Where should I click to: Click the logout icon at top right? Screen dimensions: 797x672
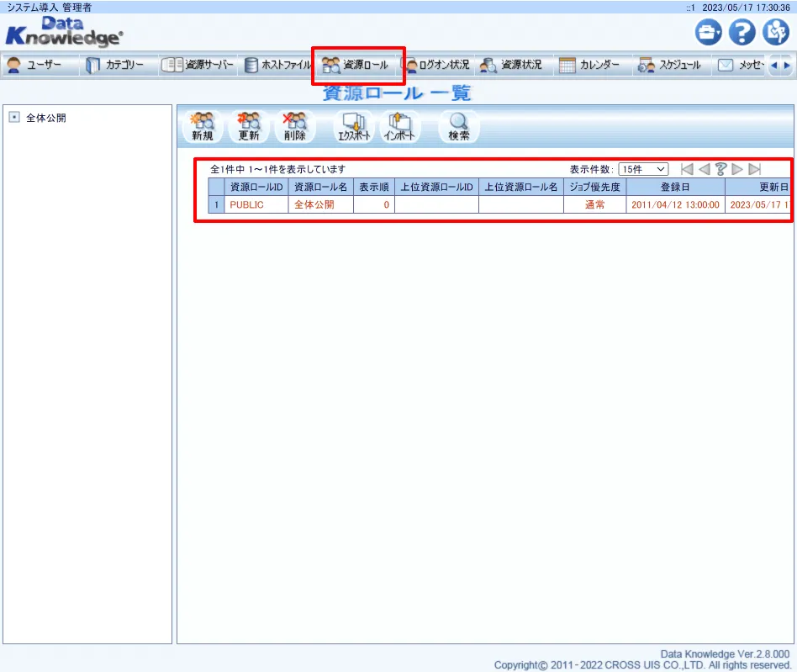click(x=775, y=33)
